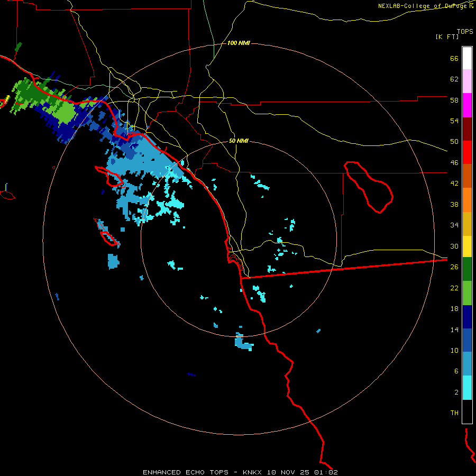Click the '[K FT]' units label
The height and width of the screenshot is (476, 476).
point(447,36)
